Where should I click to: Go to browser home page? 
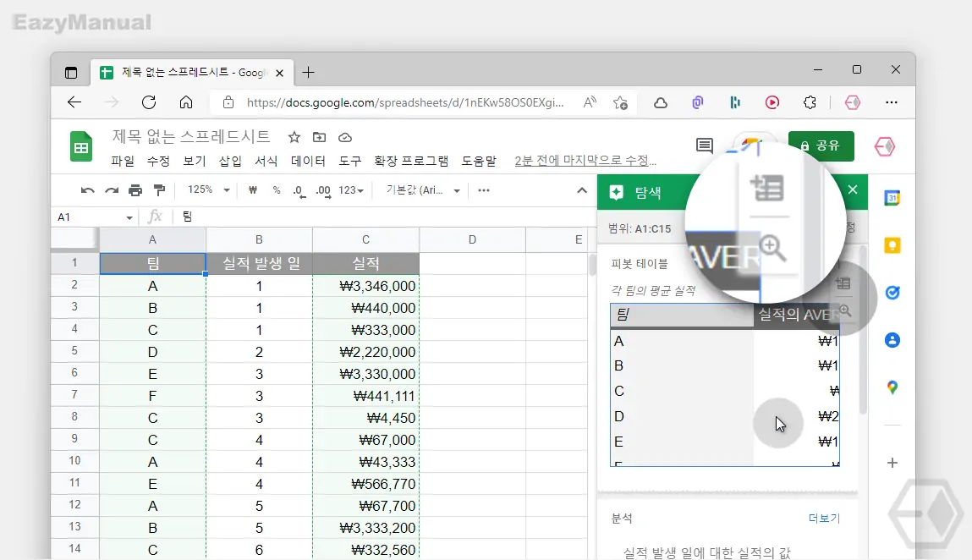click(x=186, y=102)
